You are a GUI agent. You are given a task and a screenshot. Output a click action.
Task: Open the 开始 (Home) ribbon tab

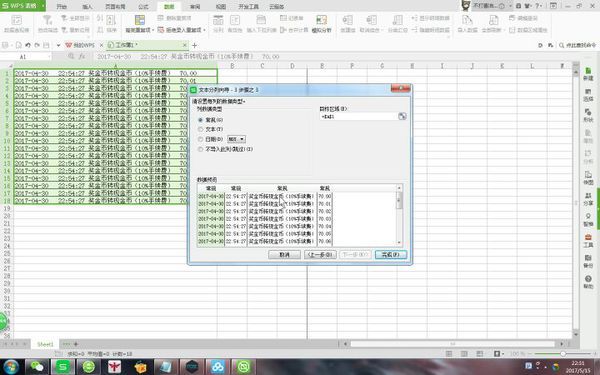pyautogui.click(x=62, y=7)
